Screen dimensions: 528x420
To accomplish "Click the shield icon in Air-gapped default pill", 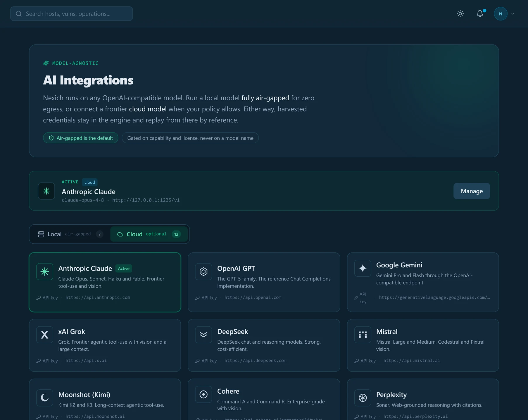I will pos(51,138).
